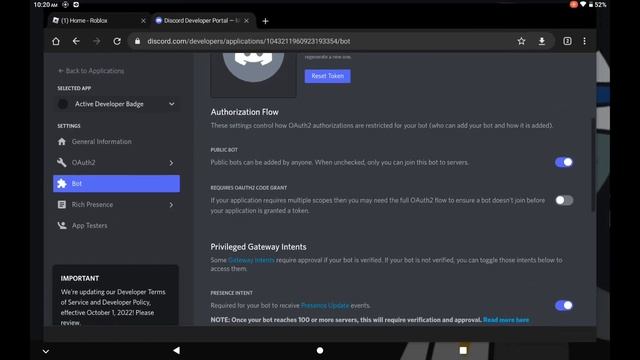Image resolution: width=640 pixels, height=360 pixels.
Task: Toggle the Presence Intent switch
Action: pos(564,305)
